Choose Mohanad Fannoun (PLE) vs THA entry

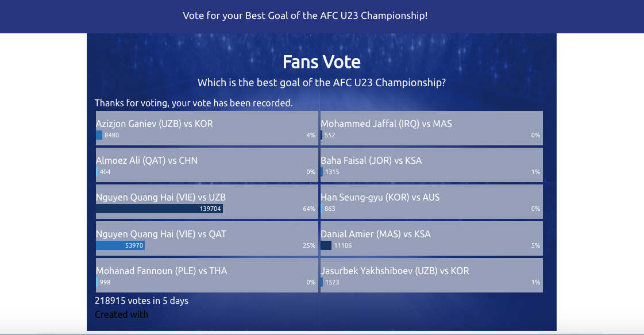(207, 275)
